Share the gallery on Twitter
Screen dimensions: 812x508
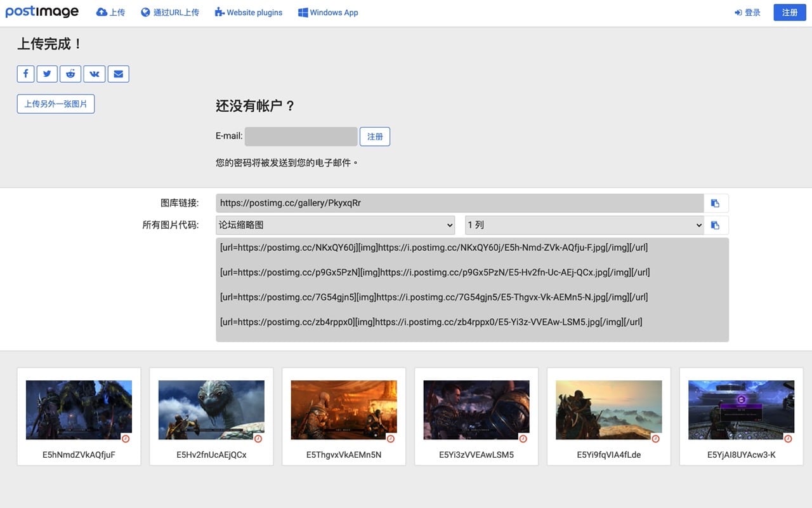tap(47, 74)
